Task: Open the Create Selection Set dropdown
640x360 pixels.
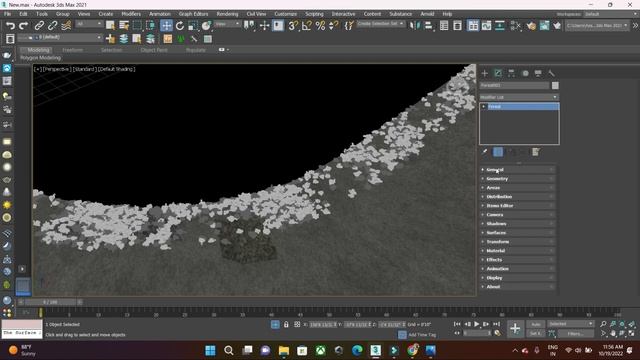Action: 380,24
